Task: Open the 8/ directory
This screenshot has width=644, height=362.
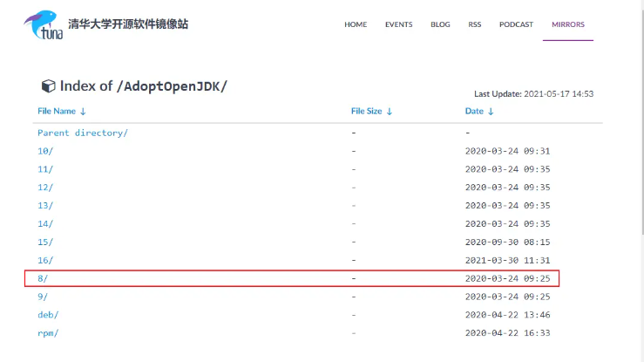Action: [43, 278]
